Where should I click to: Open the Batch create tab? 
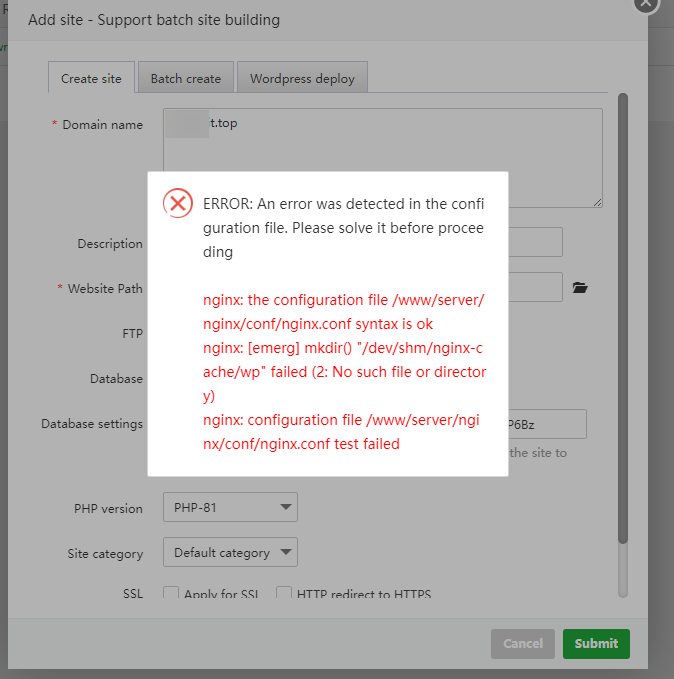coord(186,78)
